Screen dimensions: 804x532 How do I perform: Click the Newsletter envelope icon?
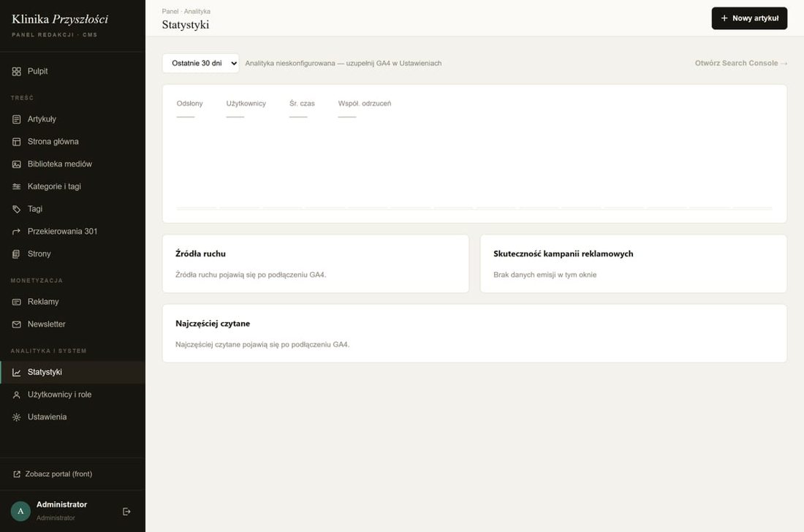16,324
